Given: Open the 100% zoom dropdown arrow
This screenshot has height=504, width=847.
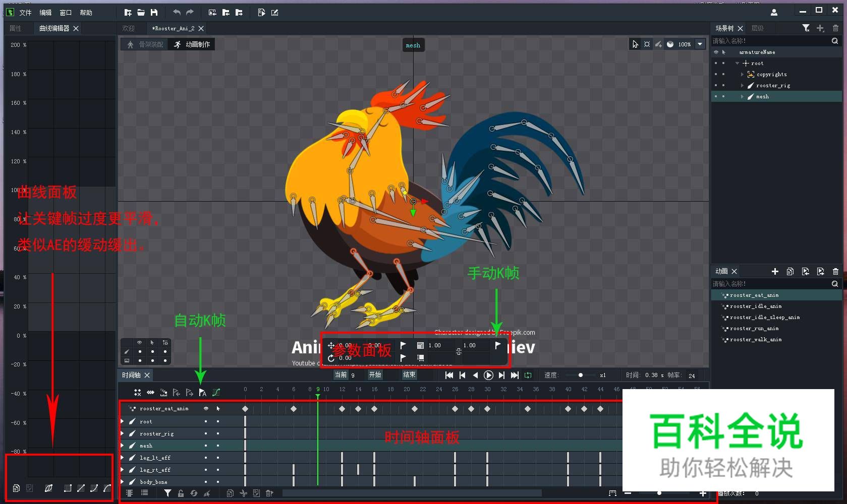Looking at the screenshot, I should (700, 44).
